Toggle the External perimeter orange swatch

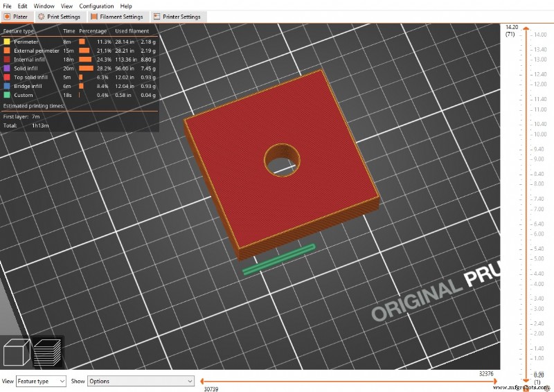pyautogui.click(x=7, y=51)
